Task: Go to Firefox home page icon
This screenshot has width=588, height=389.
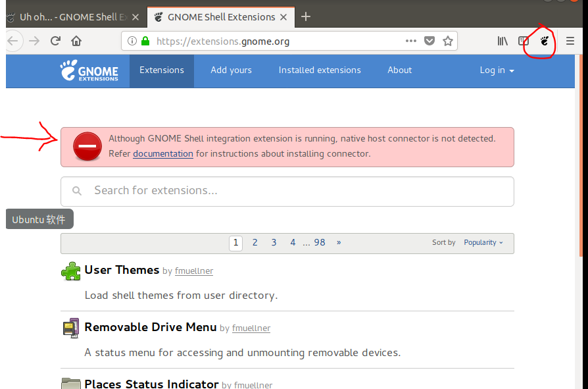Action: pyautogui.click(x=76, y=41)
